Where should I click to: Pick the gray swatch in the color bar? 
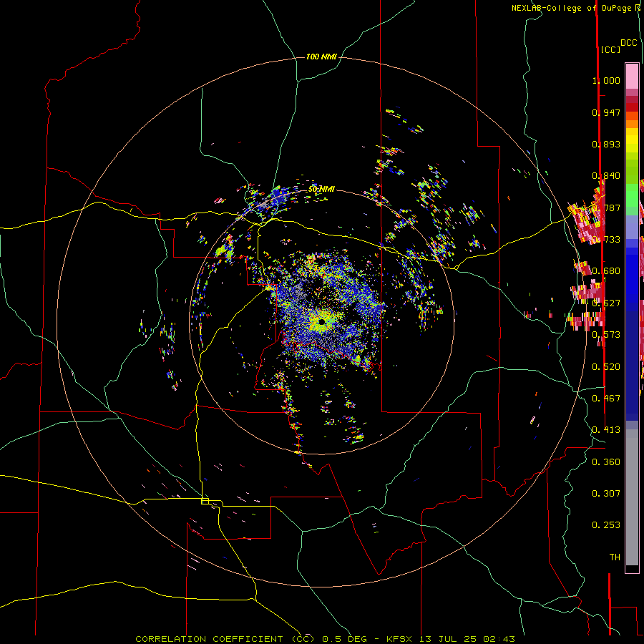click(632, 497)
